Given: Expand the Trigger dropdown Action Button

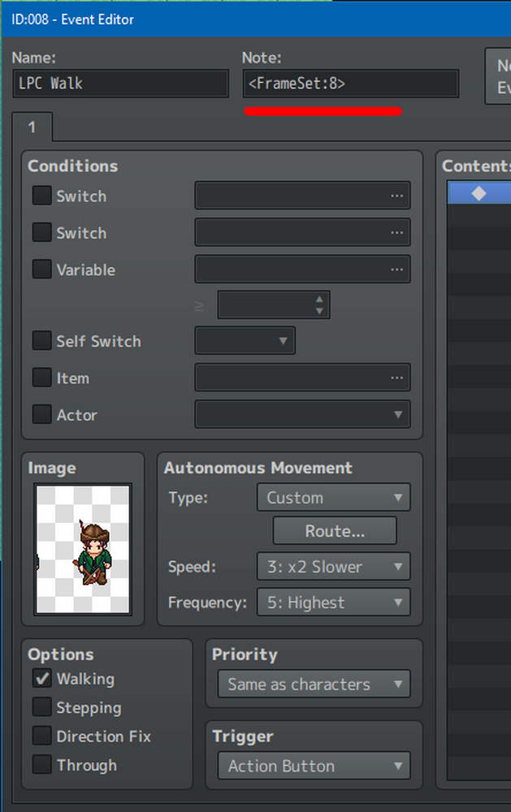Looking at the screenshot, I should (x=314, y=766).
